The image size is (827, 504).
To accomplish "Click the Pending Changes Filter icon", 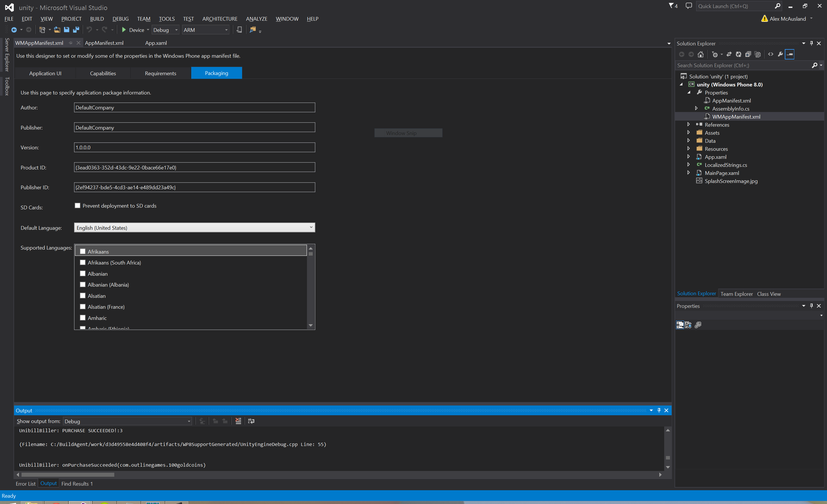I will click(714, 54).
